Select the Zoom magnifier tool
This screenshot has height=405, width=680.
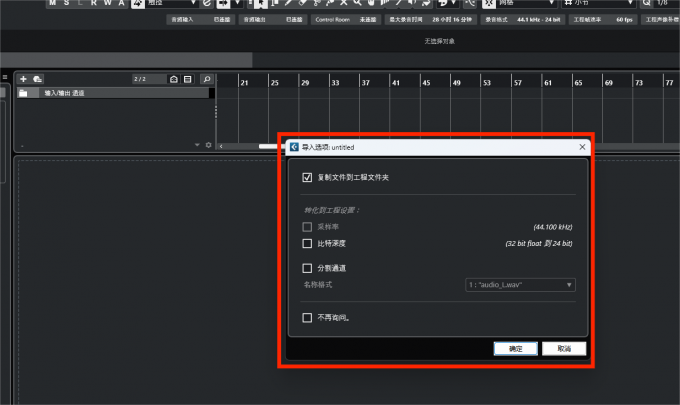[x=357, y=3]
